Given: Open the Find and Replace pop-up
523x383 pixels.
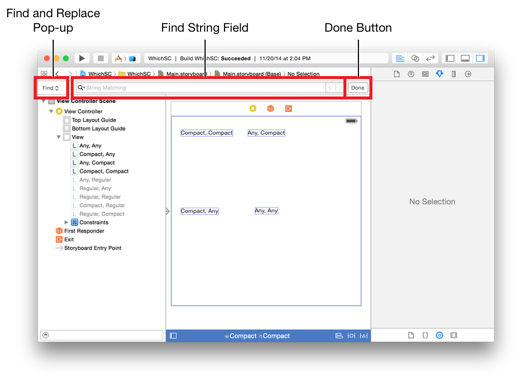Looking at the screenshot, I should pos(51,88).
